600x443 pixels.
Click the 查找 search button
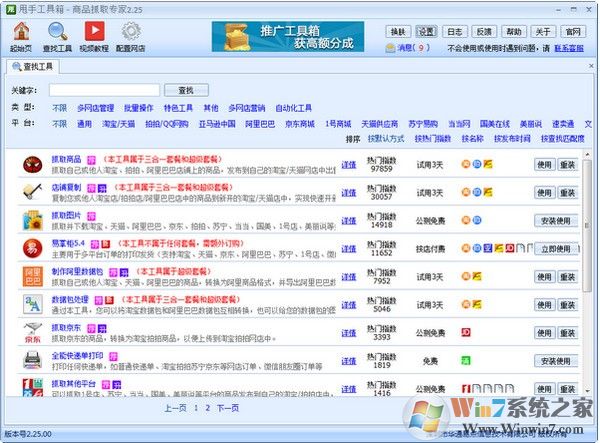point(185,90)
